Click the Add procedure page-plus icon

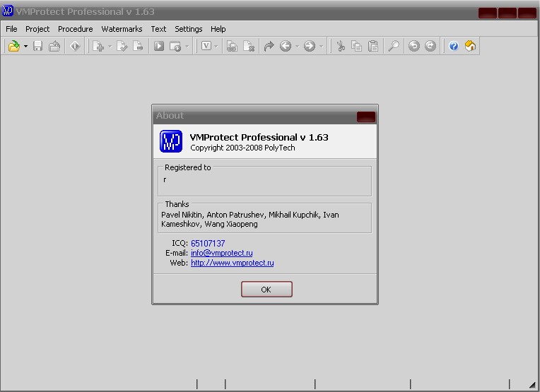tap(98, 46)
